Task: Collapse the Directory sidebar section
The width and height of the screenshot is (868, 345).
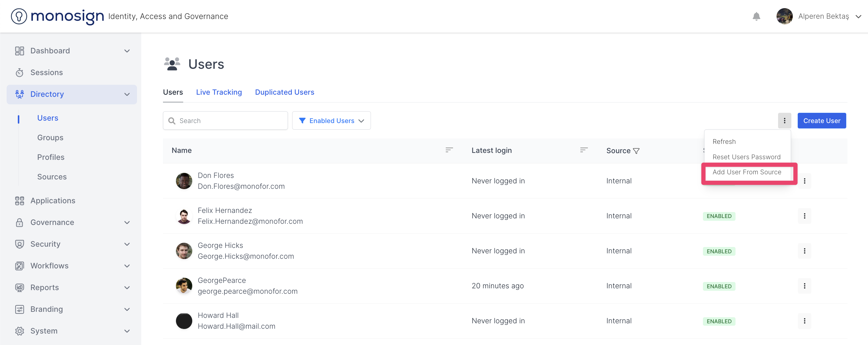Action: pos(127,94)
